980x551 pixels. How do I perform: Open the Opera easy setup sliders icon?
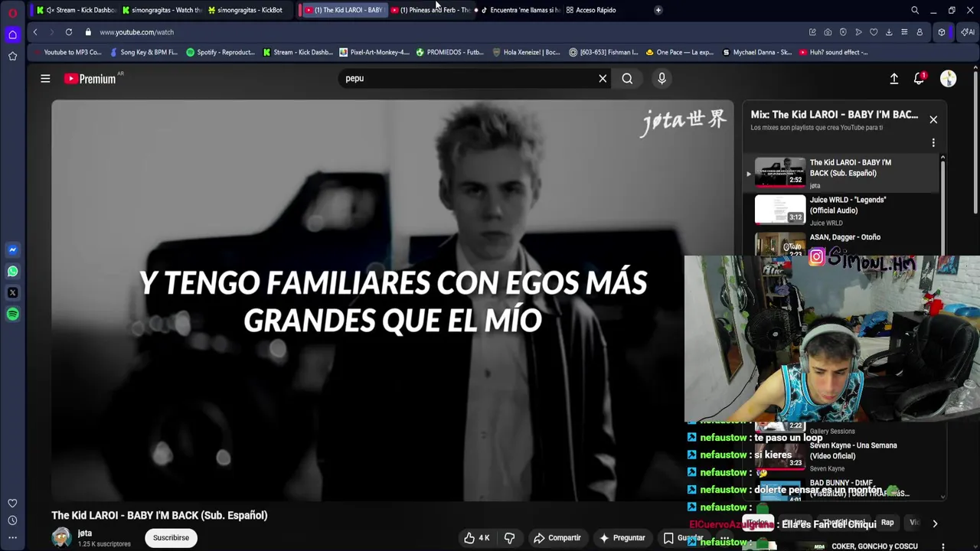904,32
